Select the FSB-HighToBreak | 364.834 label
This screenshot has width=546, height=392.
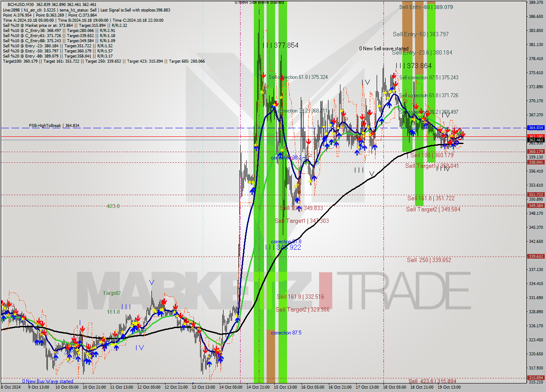(x=54, y=126)
